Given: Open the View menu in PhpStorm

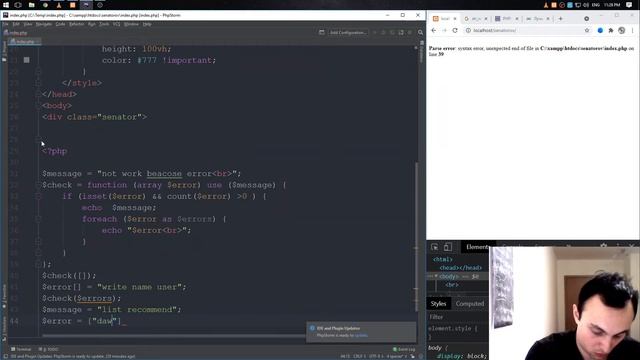Looking at the screenshot, I should point(27,24).
